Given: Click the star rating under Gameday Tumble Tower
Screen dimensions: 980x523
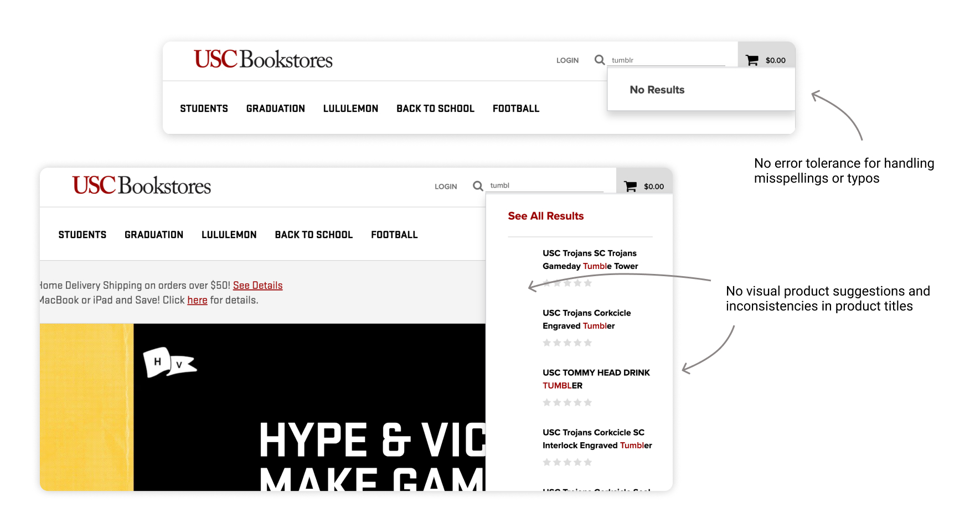Looking at the screenshot, I should tap(567, 283).
